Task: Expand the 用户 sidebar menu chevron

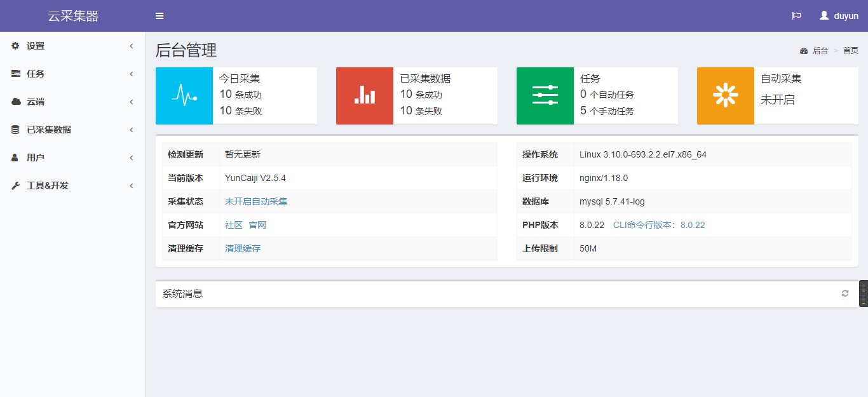Action: click(x=132, y=158)
